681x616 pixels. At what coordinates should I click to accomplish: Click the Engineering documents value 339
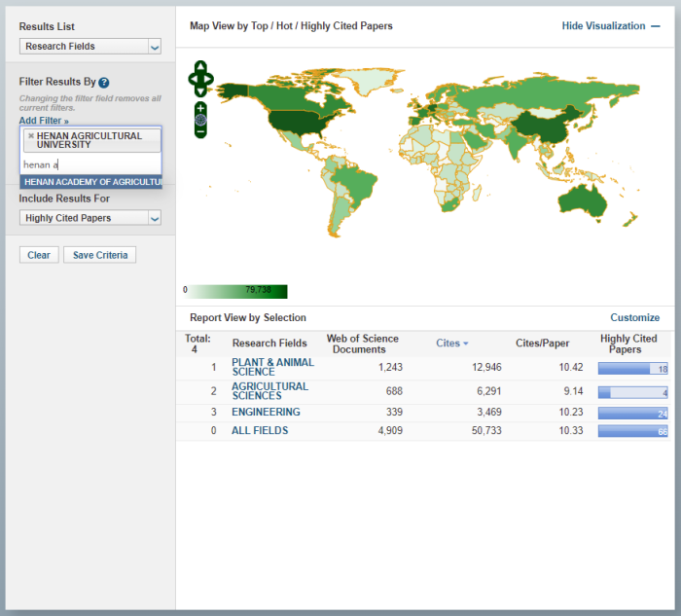coord(394,412)
